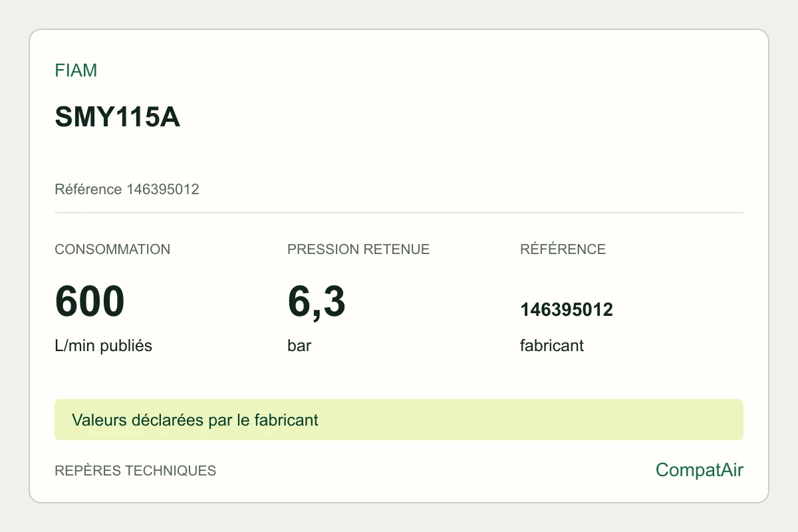
Task: Click the FIAM brand label
Action: 76,70
